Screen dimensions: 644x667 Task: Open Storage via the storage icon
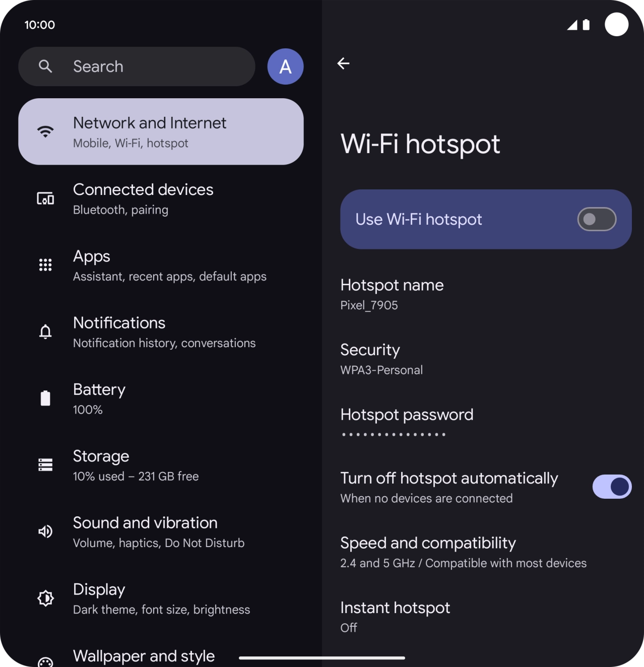click(45, 464)
